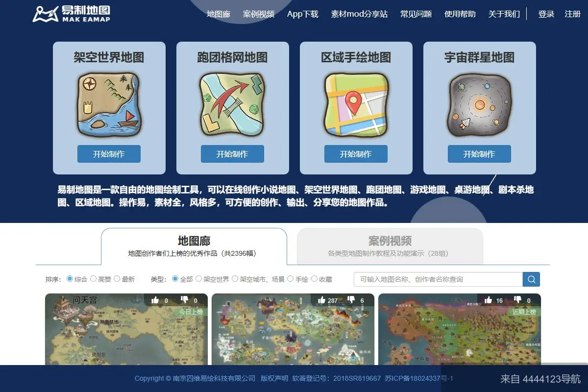Open the 素材mod分享站 menu item
This screenshot has height=392, width=588.
click(359, 14)
